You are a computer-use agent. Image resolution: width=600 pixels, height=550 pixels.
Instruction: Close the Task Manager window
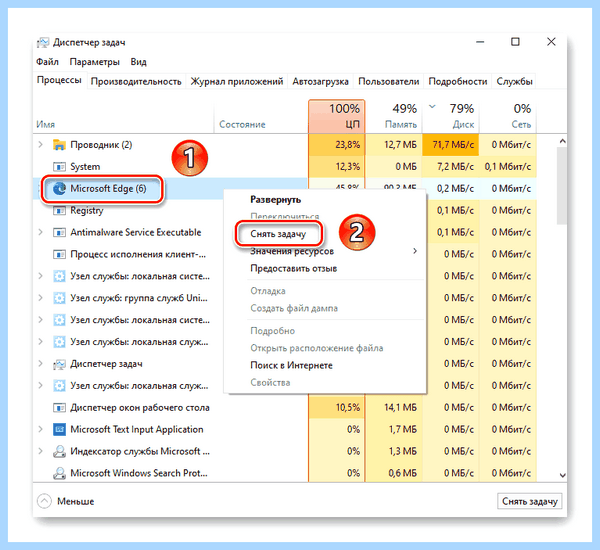pos(551,42)
